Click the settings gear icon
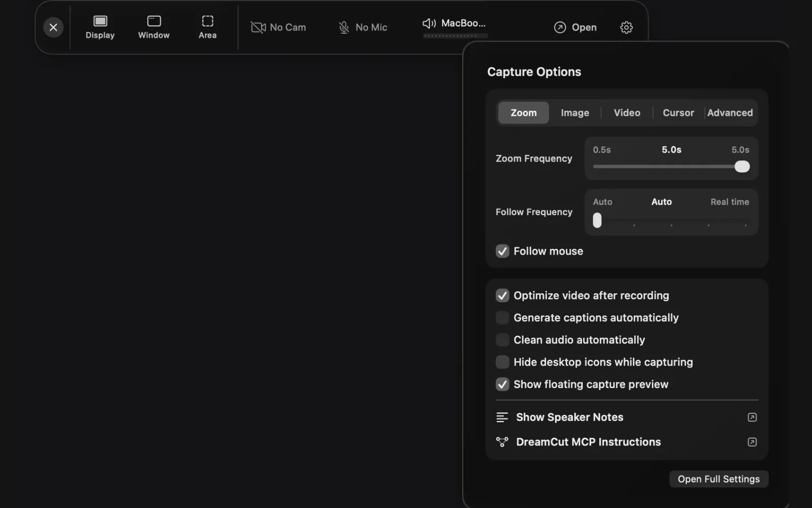Image resolution: width=812 pixels, height=508 pixels. click(x=626, y=27)
